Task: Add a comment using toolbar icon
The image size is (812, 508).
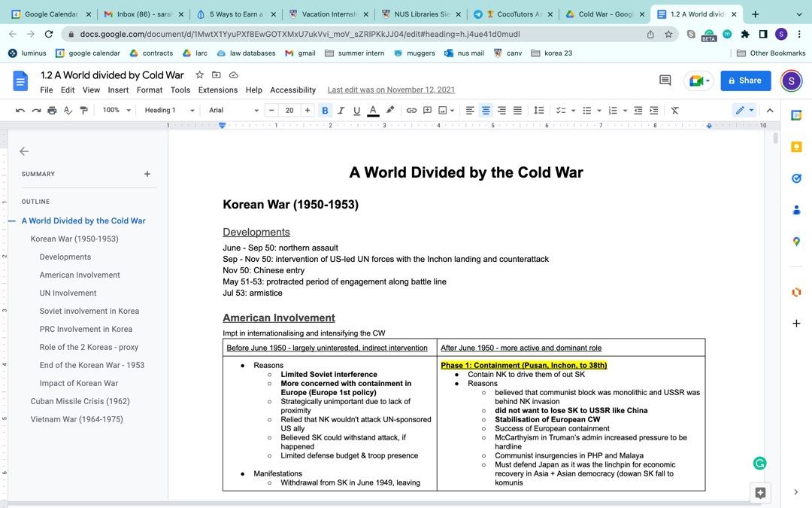Action: point(427,110)
